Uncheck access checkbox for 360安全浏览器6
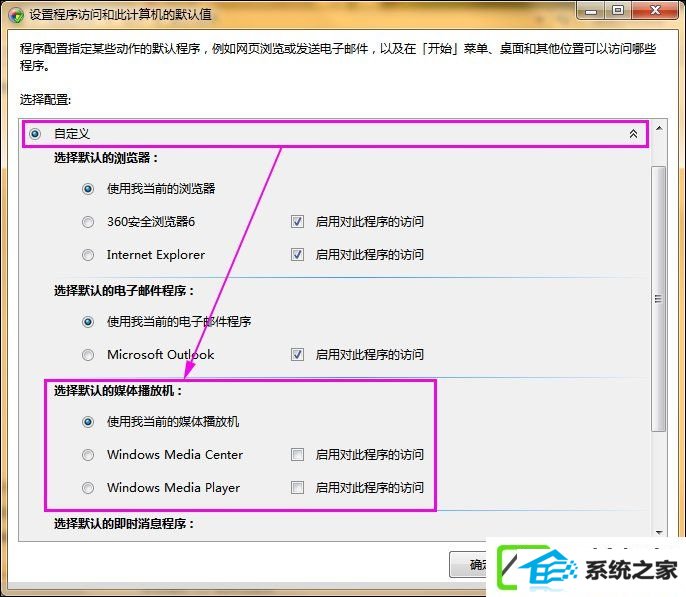Viewport: 686px width, 597px height. 298,222
